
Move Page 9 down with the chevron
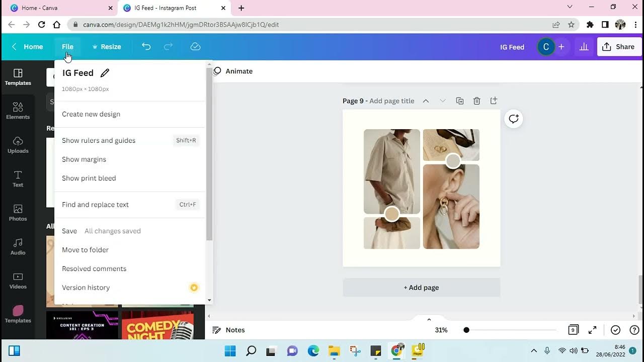(443, 101)
